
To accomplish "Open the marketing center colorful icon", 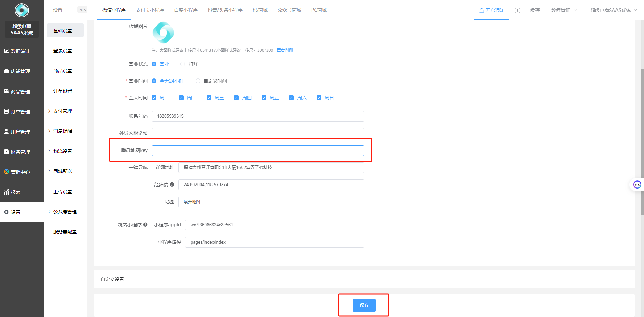I will 6,172.
